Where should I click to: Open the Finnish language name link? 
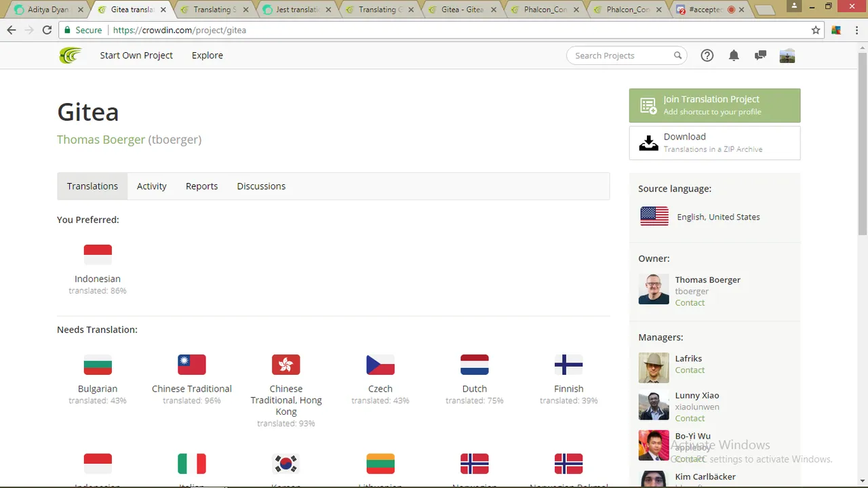coord(569,388)
